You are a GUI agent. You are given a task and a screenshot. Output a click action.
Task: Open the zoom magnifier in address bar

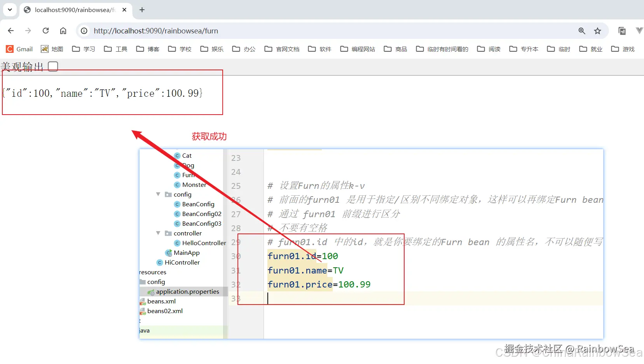pyautogui.click(x=582, y=31)
